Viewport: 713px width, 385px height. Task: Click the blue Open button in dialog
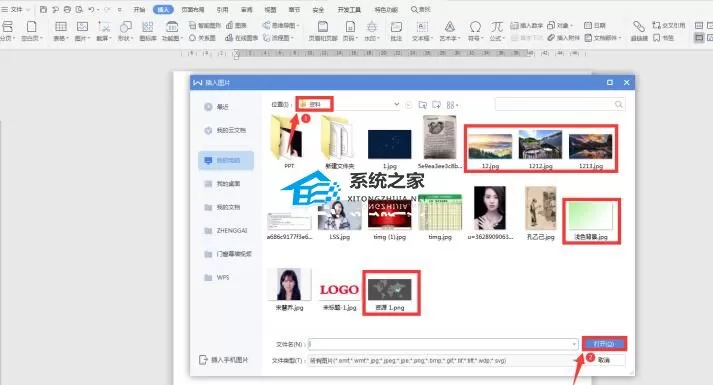pyautogui.click(x=604, y=344)
